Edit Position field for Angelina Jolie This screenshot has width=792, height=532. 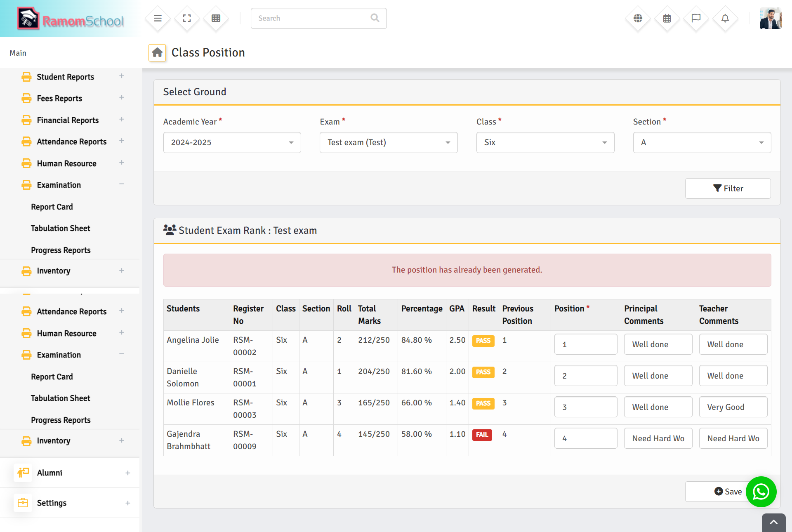586,344
